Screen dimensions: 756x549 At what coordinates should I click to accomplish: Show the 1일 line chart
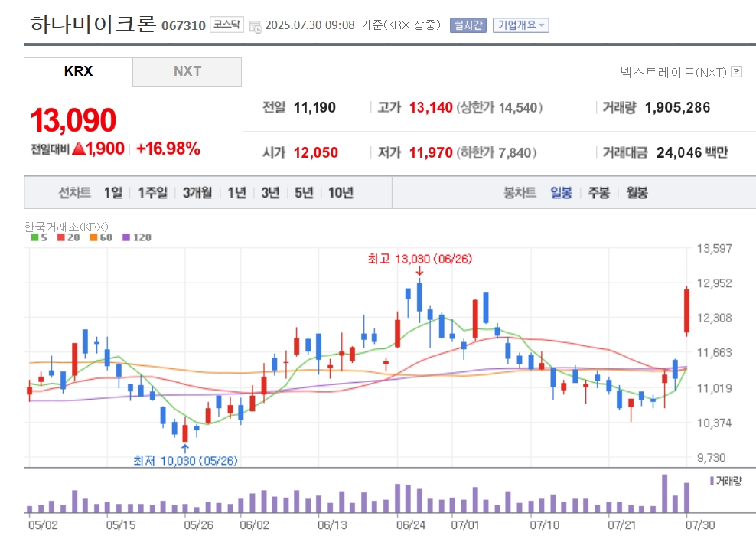coord(113,193)
